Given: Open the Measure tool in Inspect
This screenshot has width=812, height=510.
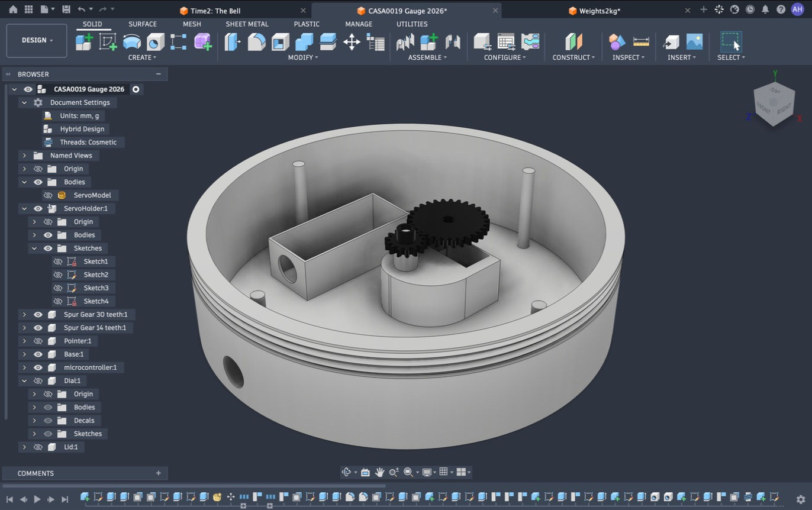Looking at the screenshot, I should (x=641, y=42).
